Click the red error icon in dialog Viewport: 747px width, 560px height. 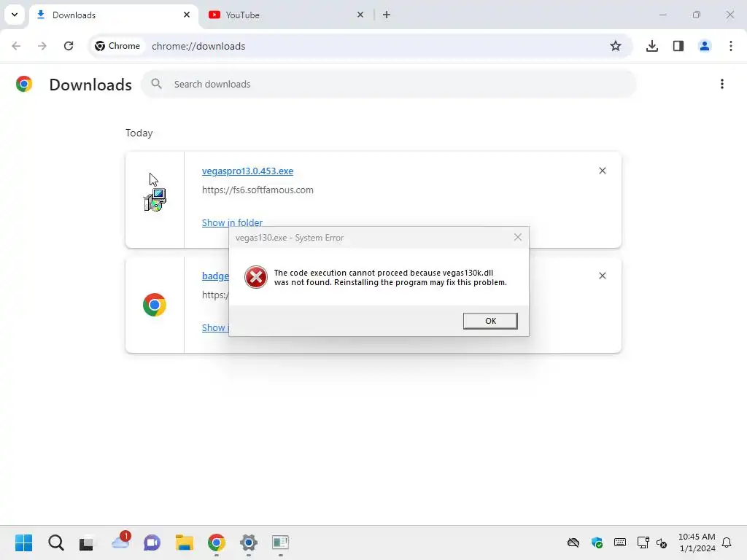pyautogui.click(x=256, y=277)
